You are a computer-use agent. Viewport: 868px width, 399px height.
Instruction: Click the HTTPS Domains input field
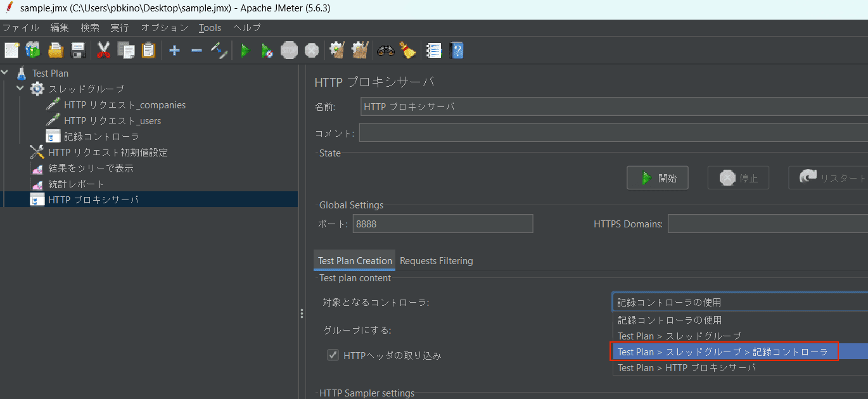(768, 224)
